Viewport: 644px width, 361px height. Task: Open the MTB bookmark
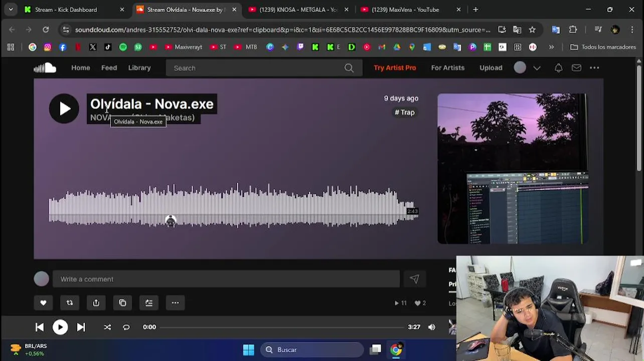[246, 47]
